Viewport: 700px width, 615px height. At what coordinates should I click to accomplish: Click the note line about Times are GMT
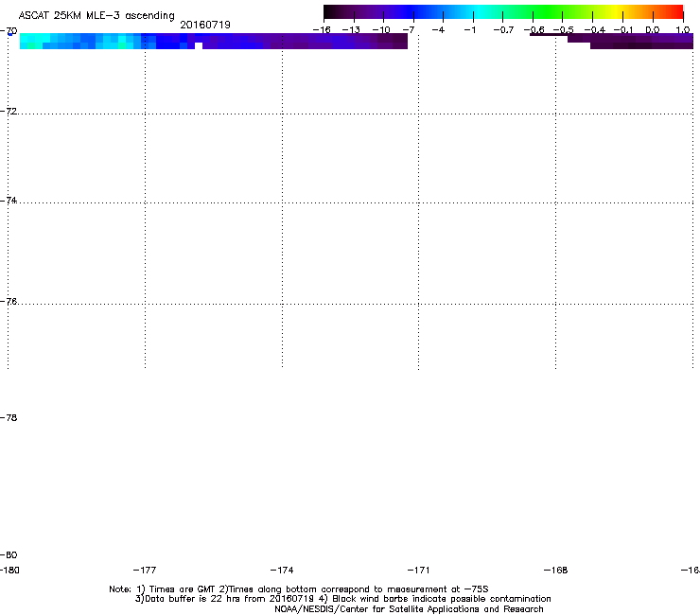pyautogui.click(x=299, y=589)
